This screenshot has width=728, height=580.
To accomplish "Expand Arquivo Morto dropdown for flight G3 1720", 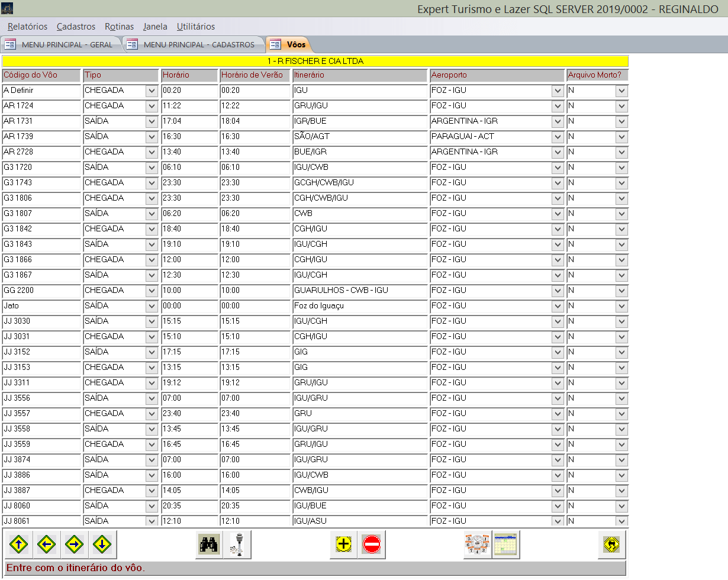I will [x=621, y=168].
